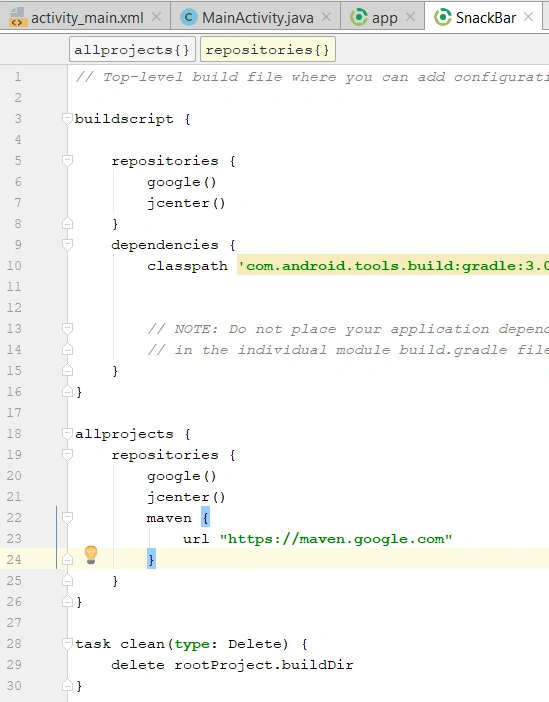Collapse allprojects repositories block on line 19
Screen dimensions: 549x702
coord(67,454)
